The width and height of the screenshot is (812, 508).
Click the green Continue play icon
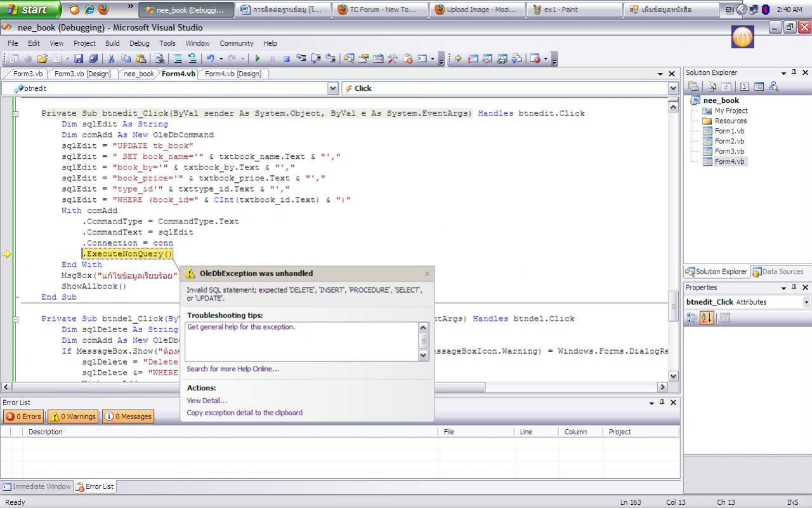pyautogui.click(x=258, y=58)
